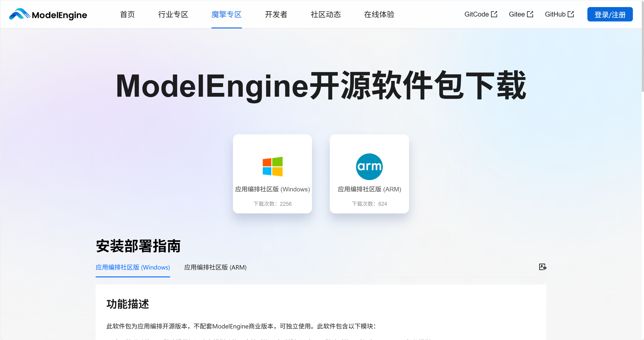This screenshot has height=340, width=644.
Task: Switch to the 应用编排社区版 (ARM) tab
Action: [x=215, y=267]
